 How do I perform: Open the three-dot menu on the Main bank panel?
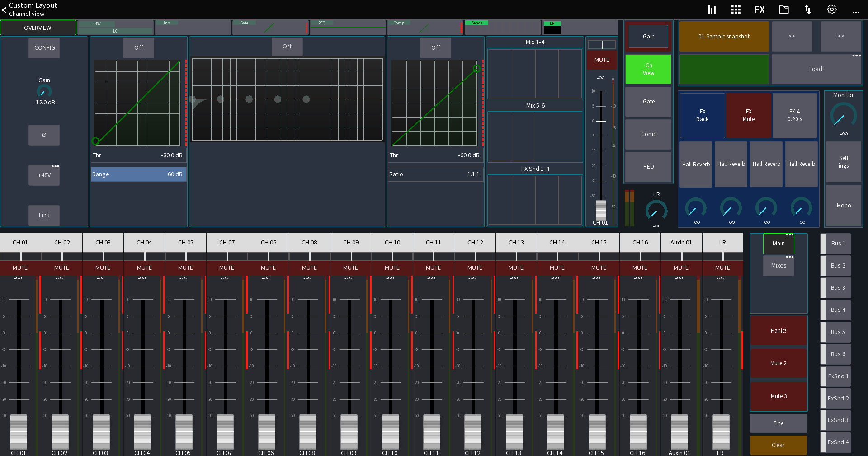(790, 235)
